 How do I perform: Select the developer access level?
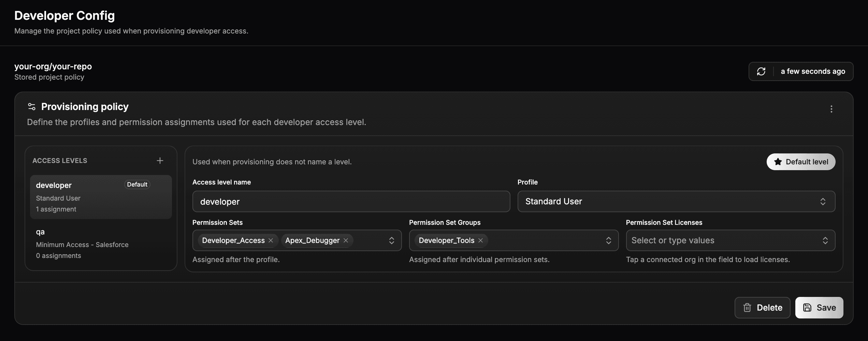click(x=101, y=197)
